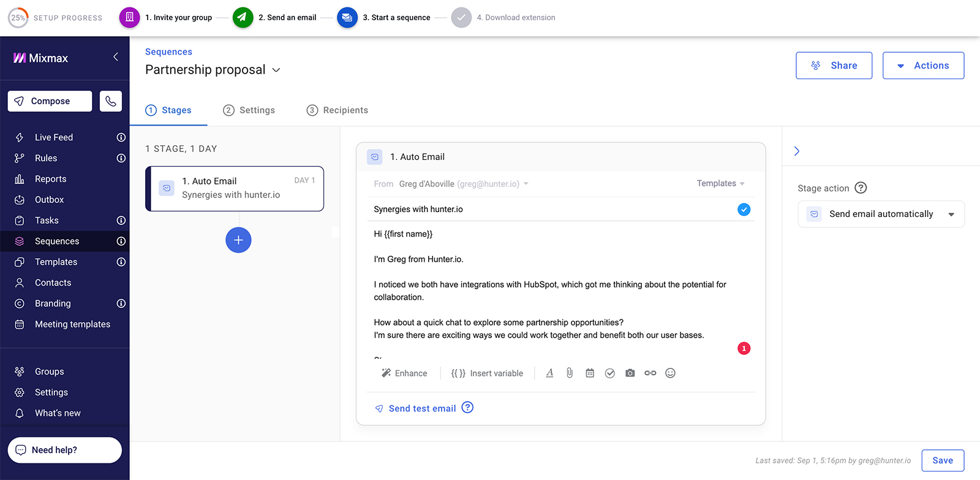Switch to the Stages tab
This screenshot has height=480, width=980.
[168, 110]
